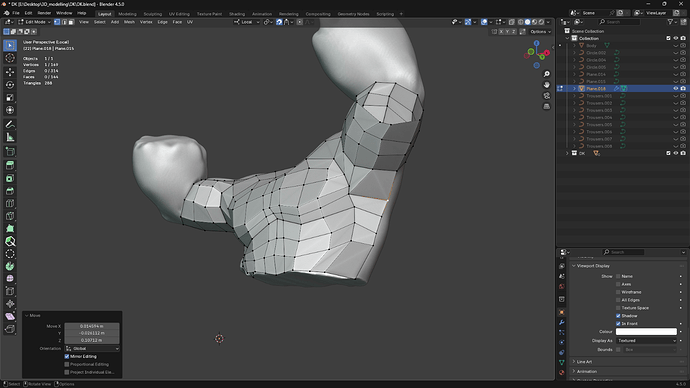Image resolution: width=690 pixels, height=388 pixels.
Task: Open the Modifiers properties tab (wrench)
Action: (562, 322)
